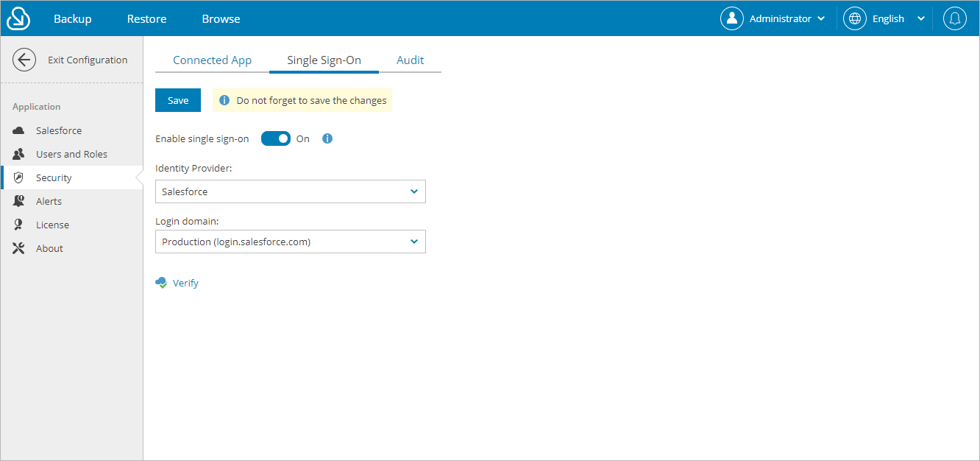Click the globe language icon

pos(855,18)
